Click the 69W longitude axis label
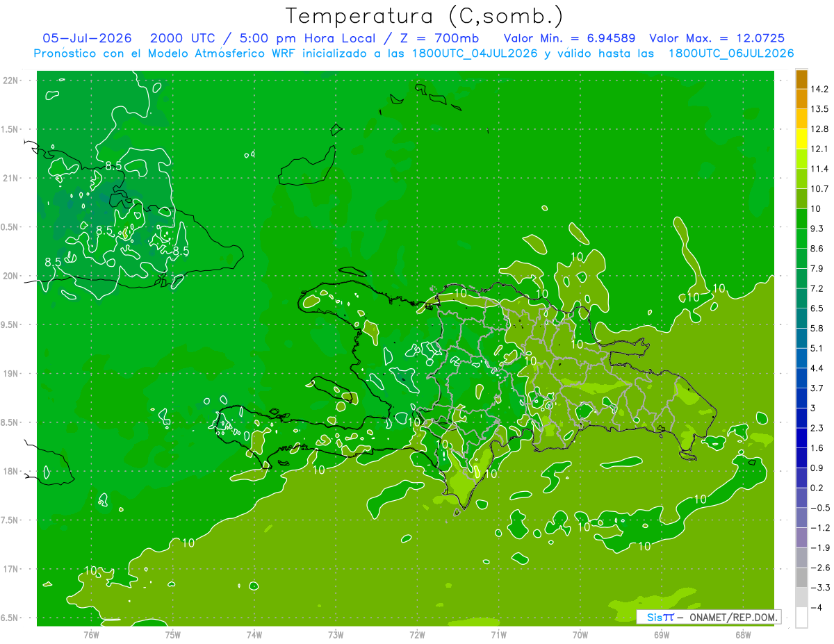The height and width of the screenshot is (644, 834). click(x=661, y=634)
